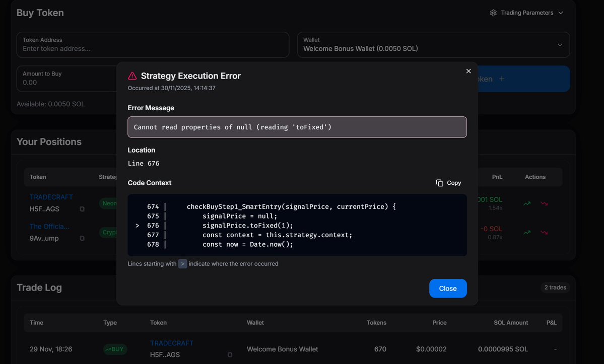Copy the H5F..AGS address in Your Positions

tap(82, 209)
